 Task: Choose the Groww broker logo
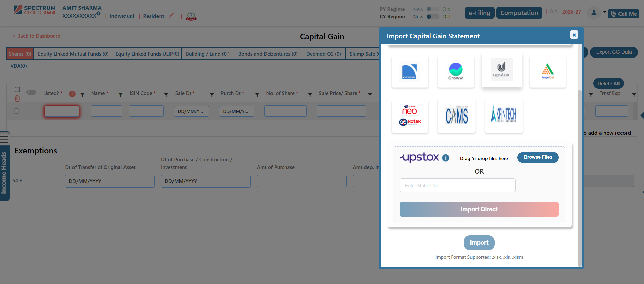455,71
